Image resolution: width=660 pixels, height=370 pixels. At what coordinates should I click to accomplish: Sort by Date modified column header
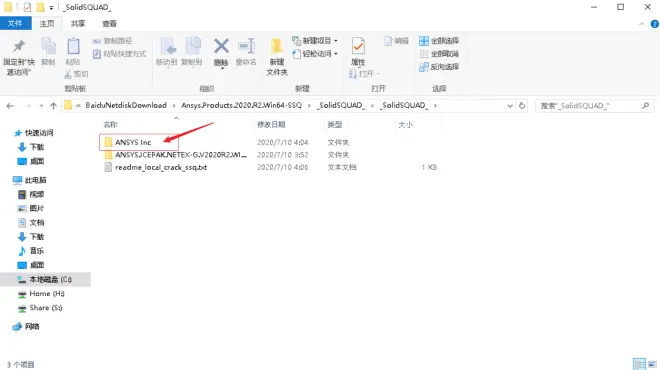(x=271, y=125)
